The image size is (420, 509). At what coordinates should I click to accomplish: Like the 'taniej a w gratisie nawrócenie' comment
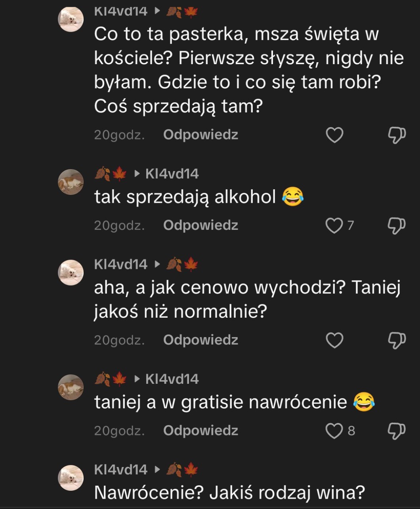click(x=334, y=431)
